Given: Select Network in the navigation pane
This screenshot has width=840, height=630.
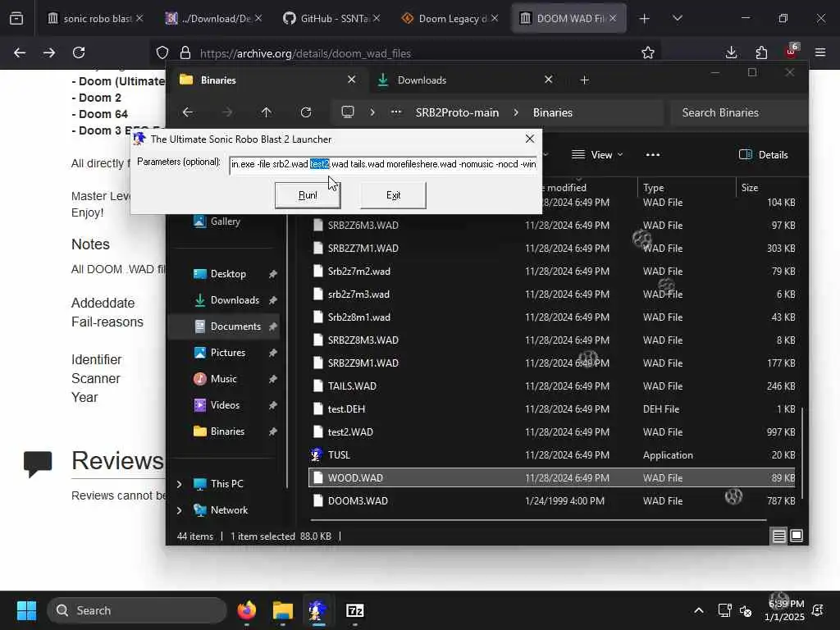Looking at the screenshot, I should [229, 510].
